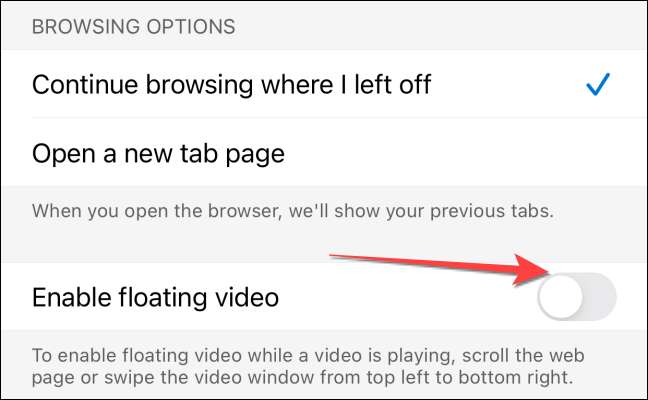Click the words "tab page" in second option
The image size is (648, 400).
click(x=232, y=155)
